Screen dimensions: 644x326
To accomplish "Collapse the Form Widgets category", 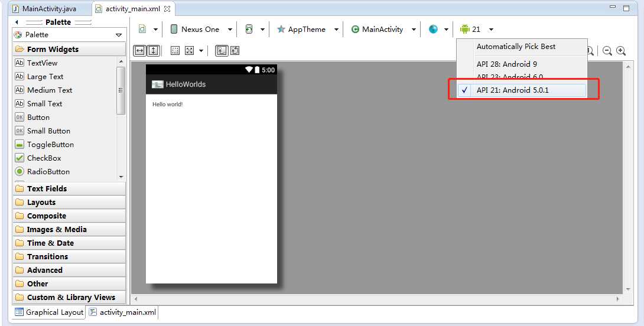I will point(69,49).
